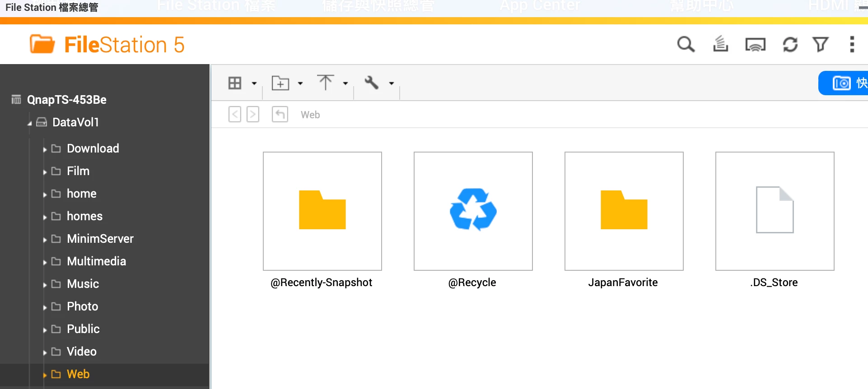Click the .DS_Store name label
The height and width of the screenshot is (389, 868).
774,282
